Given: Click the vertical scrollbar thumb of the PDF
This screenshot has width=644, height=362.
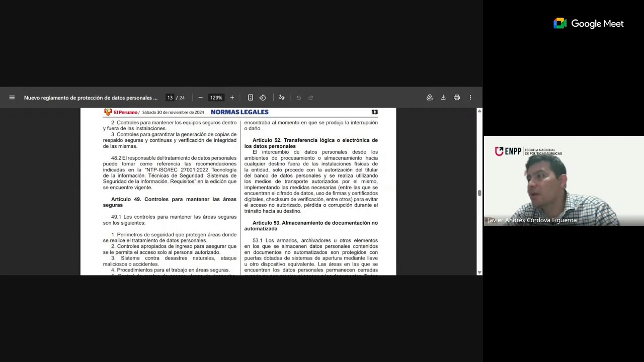Looking at the screenshot, I should tap(479, 193).
